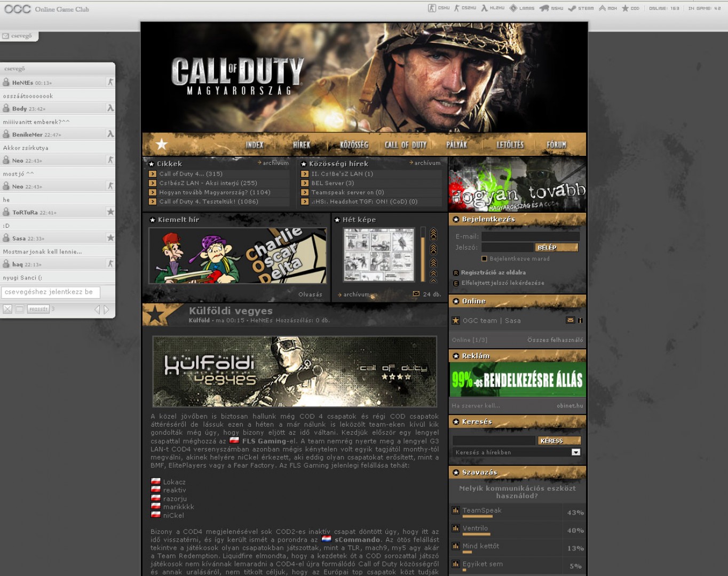Vote for TeamSpeak poll icon
This screenshot has width=728, height=576.
pos(456,510)
